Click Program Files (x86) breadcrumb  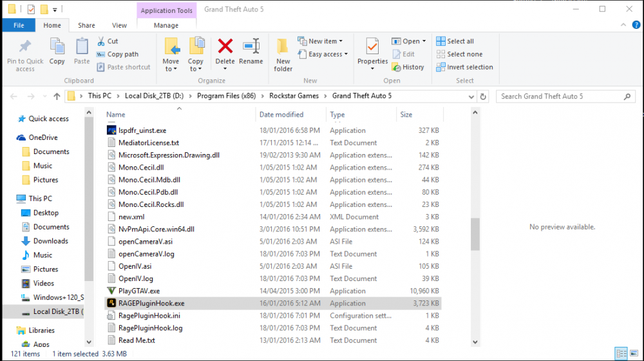click(226, 96)
